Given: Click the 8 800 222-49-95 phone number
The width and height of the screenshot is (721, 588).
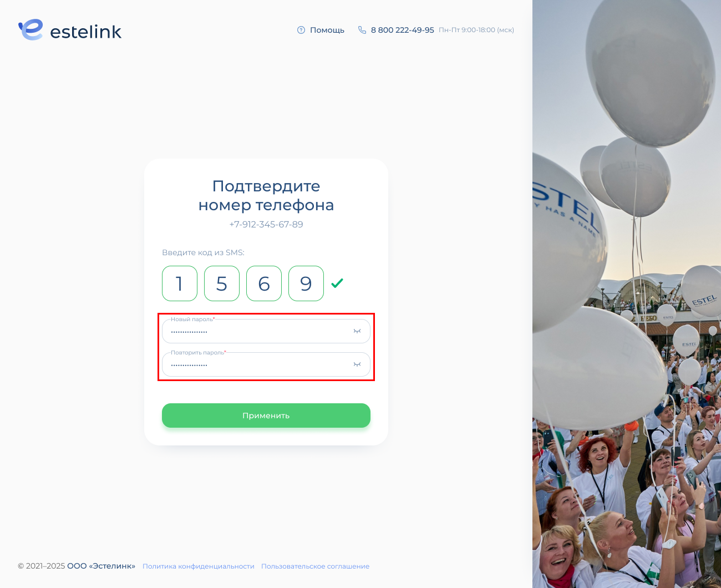Looking at the screenshot, I should coord(403,30).
